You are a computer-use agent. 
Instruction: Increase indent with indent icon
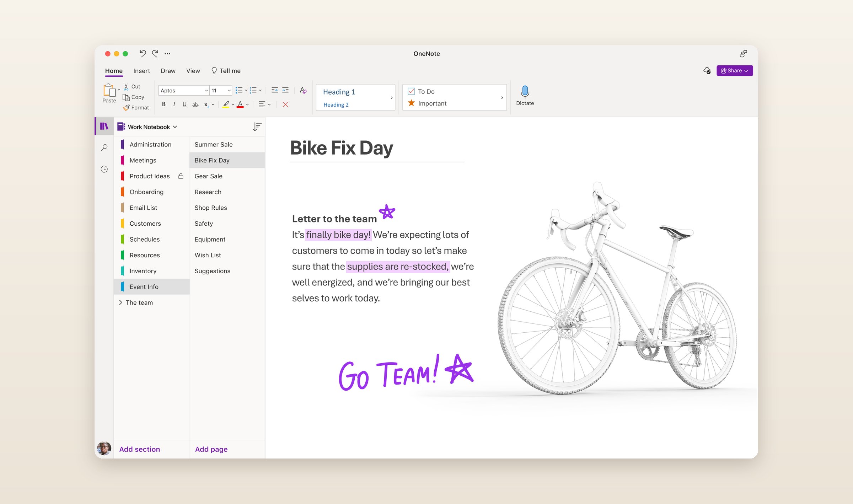tap(285, 90)
